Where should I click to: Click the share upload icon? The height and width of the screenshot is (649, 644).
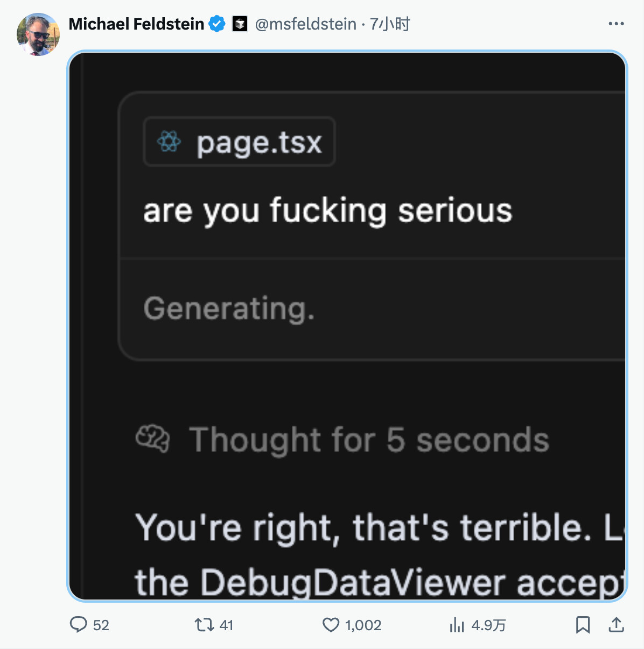tap(616, 625)
